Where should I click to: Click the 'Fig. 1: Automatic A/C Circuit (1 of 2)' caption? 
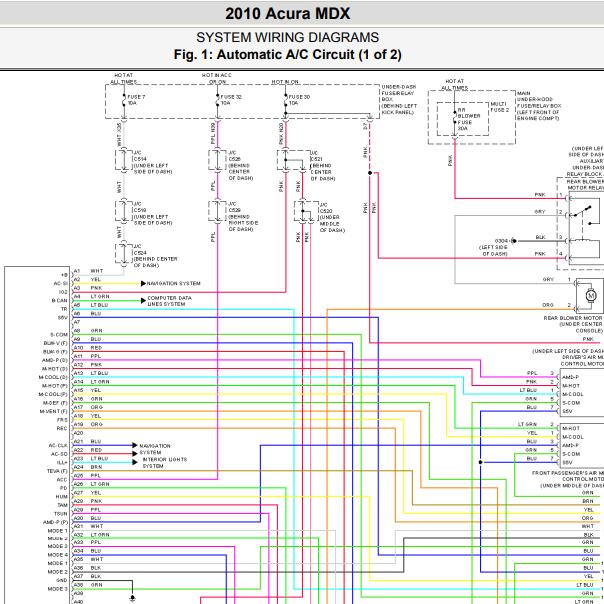tap(287, 54)
